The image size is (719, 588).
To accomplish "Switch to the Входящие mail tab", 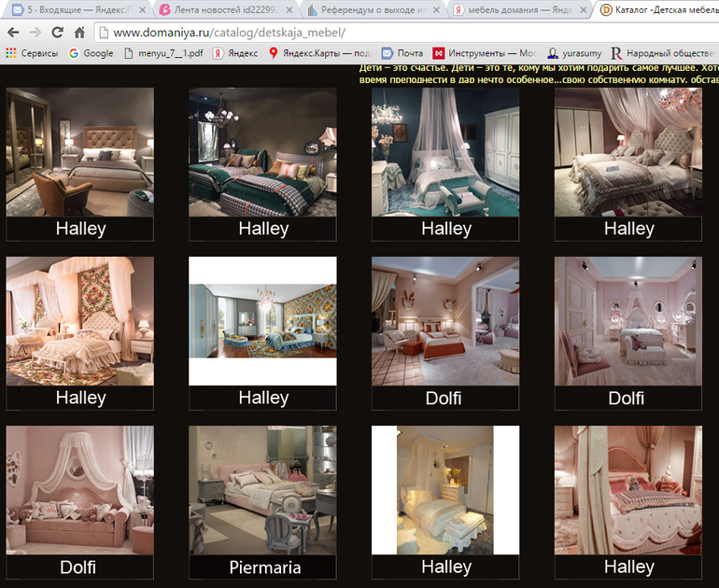I will [x=73, y=10].
